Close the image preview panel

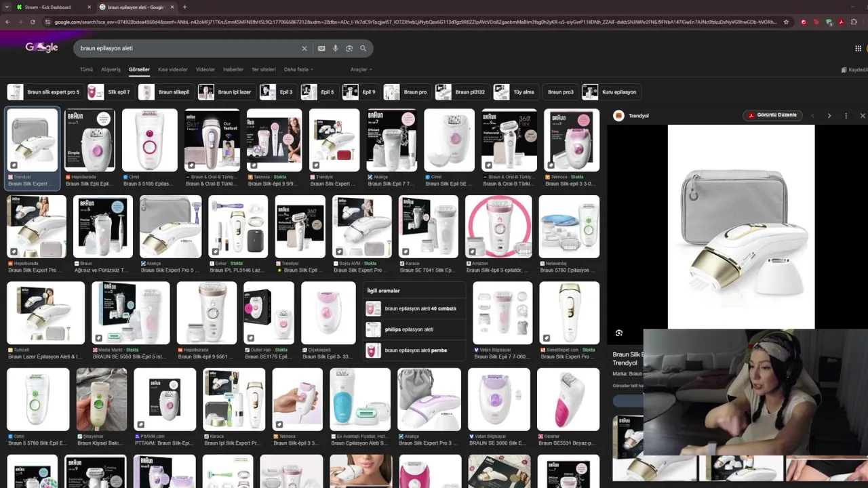pos(863,116)
